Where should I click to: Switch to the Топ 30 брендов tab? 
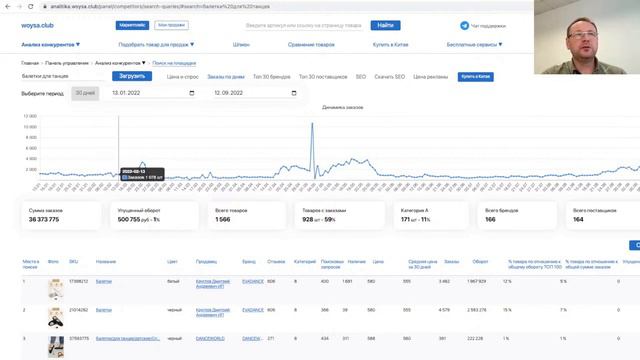pyautogui.click(x=271, y=77)
